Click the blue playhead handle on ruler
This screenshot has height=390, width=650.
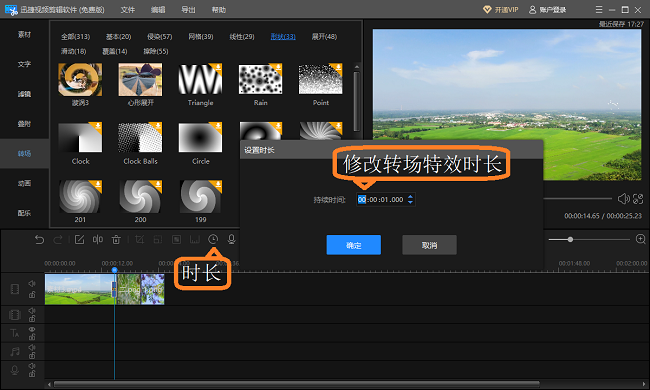(x=114, y=270)
